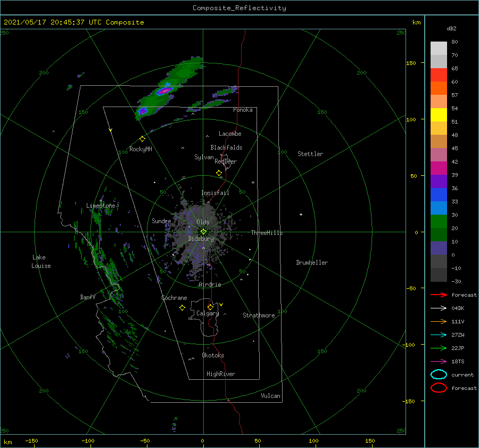Click the -150 tick label on bottom axis
479x448 pixels.
31,441
